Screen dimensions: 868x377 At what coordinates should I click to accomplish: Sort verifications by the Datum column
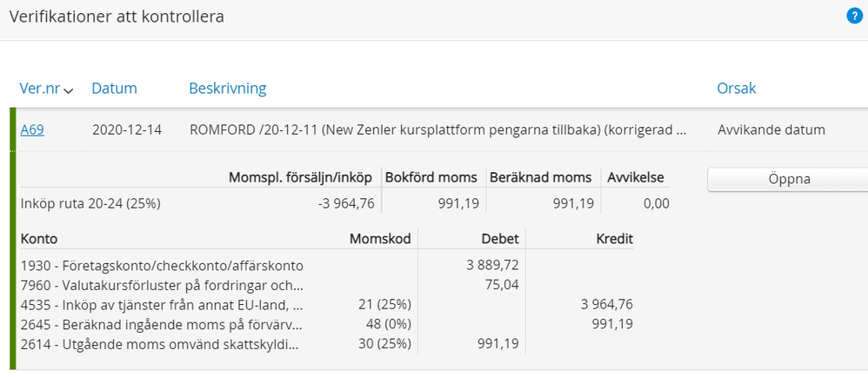pos(114,89)
